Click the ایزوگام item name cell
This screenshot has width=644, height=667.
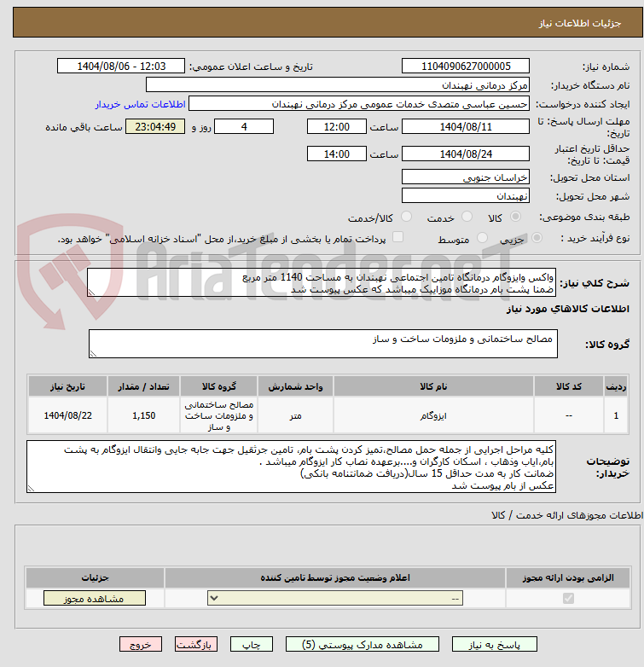point(433,415)
